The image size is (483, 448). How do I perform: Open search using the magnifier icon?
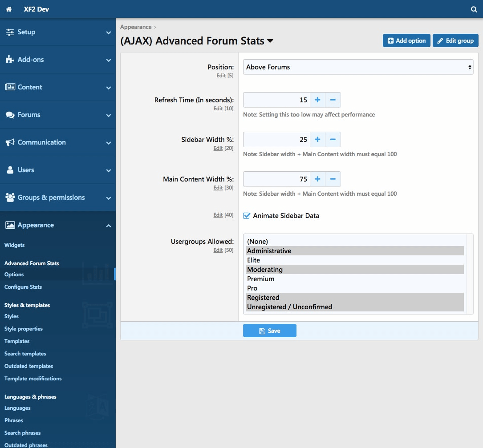(474, 9)
